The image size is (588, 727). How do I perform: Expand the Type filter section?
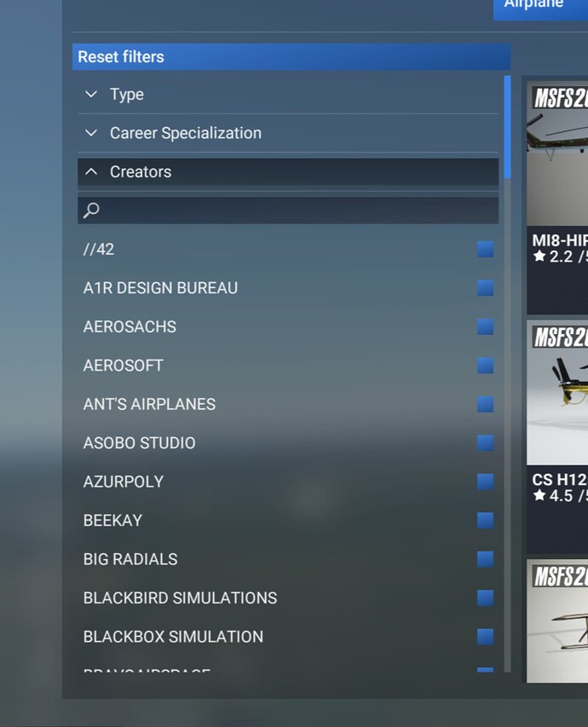(x=288, y=95)
